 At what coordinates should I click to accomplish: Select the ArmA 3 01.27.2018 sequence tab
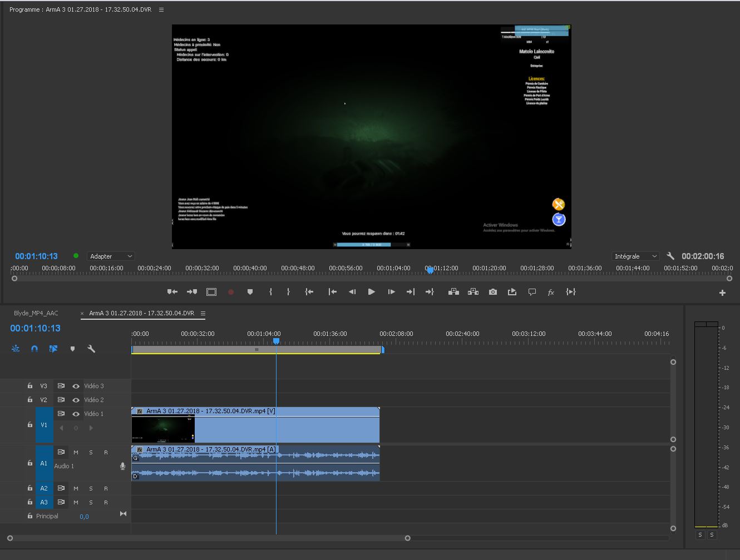coord(142,313)
